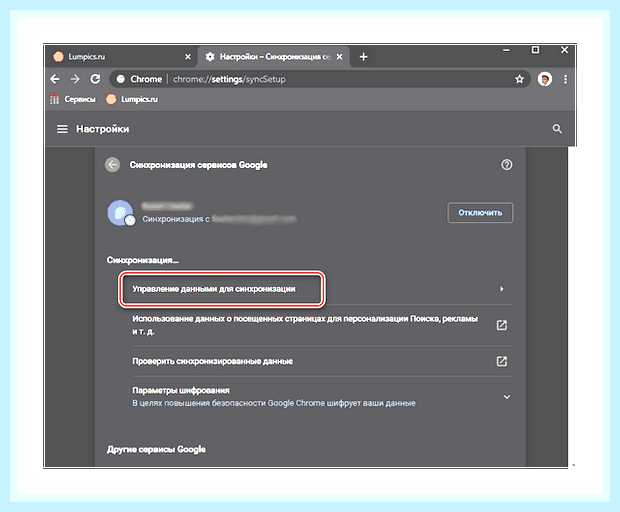Image resolution: width=620 pixels, height=512 pixels.
Task: Click external link icon beside Проверить синхронизированные данные
Action: [x=502, y=361]
